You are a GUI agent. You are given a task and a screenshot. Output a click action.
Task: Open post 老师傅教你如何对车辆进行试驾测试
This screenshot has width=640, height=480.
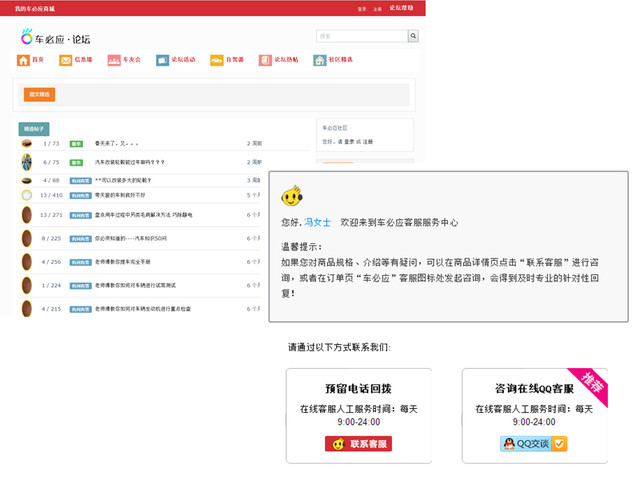(135, 285)
